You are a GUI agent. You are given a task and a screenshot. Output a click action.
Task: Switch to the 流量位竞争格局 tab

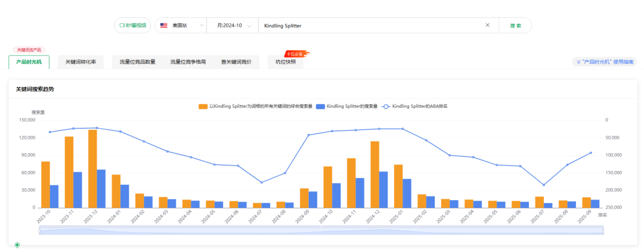(x=188, y=62)
